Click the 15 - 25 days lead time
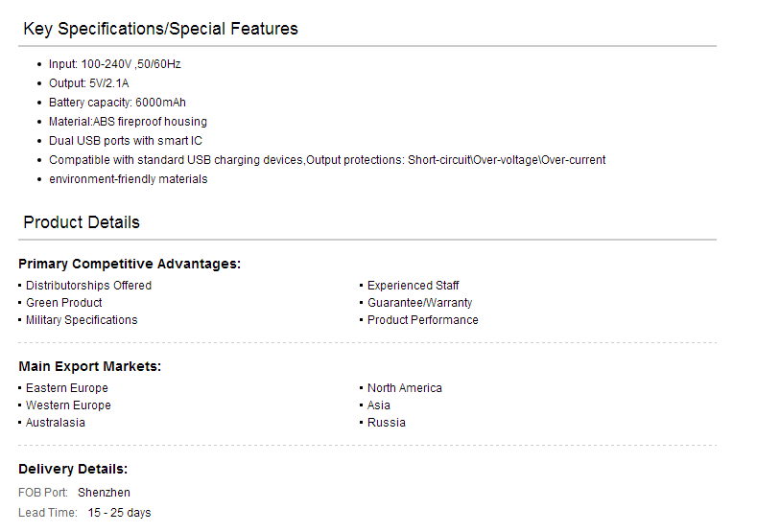Viewport: 757px width, 532px height. coord(119,513)
